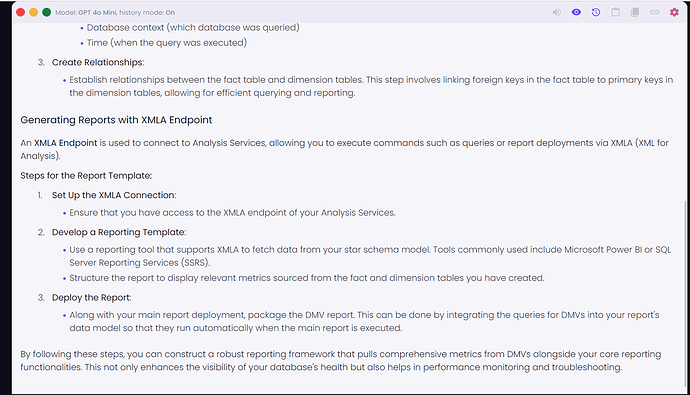This screenshot has height=395, width=690.
Task: Select the "Develop a Reporting Template" list item
Action: [119, 232]
